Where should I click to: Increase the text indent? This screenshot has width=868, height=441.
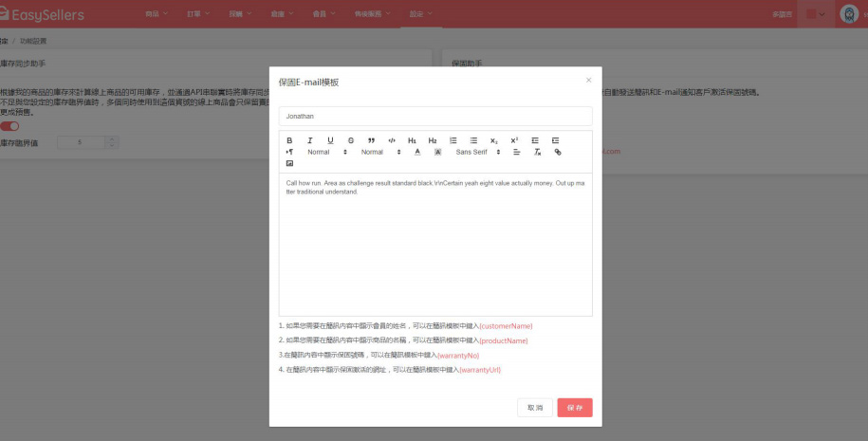coord(555,140)
